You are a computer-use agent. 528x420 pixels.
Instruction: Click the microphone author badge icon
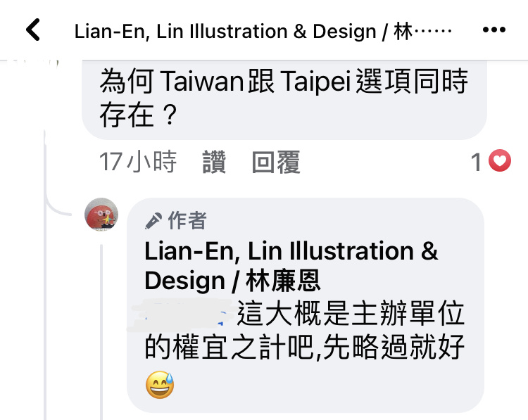point(153,221)
